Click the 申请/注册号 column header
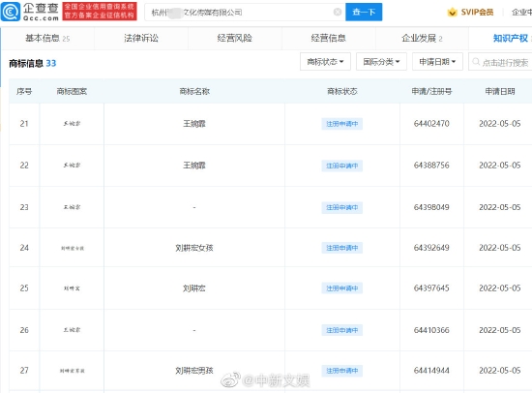532x393 pixels. [x=431, y=91]
